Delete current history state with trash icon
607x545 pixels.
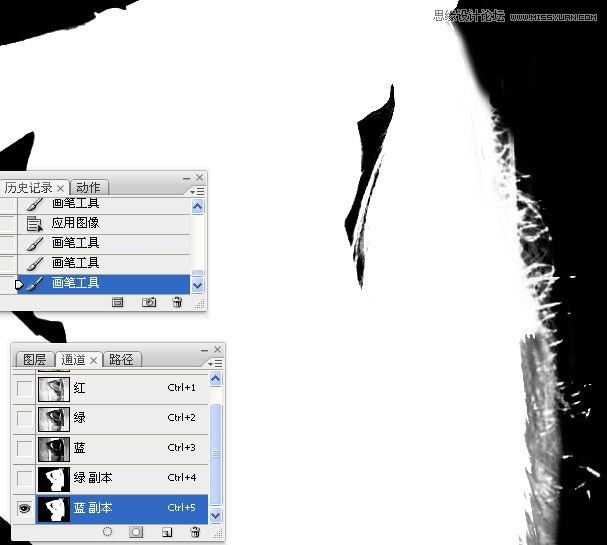[177, 301]
